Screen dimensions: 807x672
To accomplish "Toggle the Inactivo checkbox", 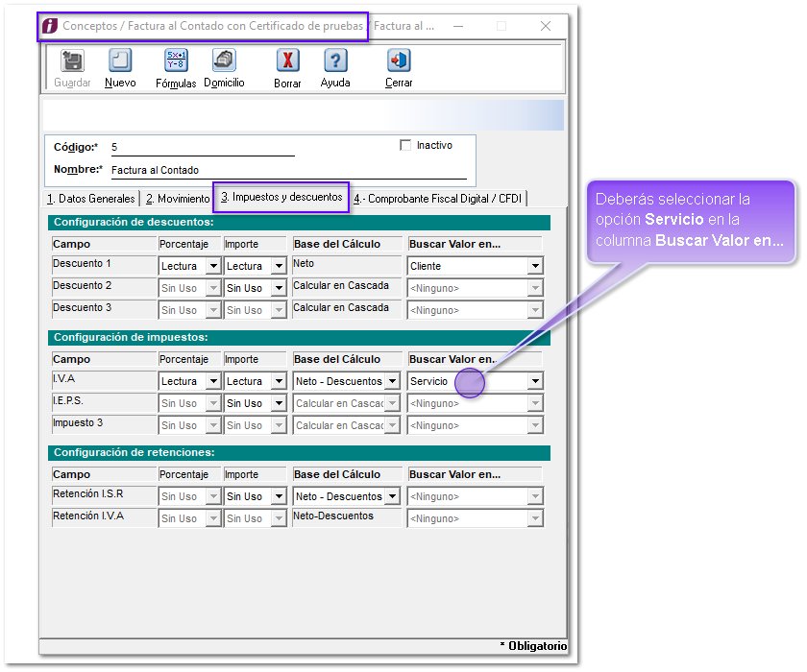I will click(405, 146).
